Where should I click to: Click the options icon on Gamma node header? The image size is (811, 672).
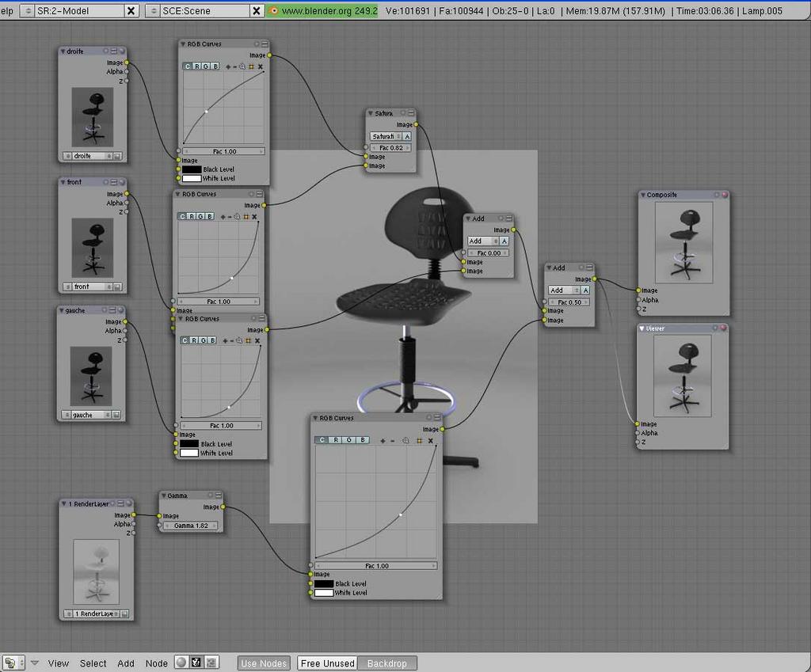pyautogui.click(x=218, y=495)
